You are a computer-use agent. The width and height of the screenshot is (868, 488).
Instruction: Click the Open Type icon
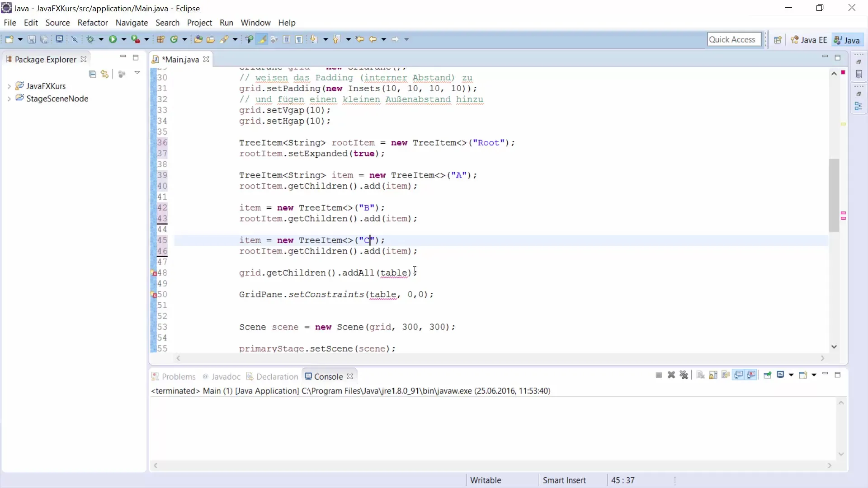pyautogui.click(x=198, y=39)
